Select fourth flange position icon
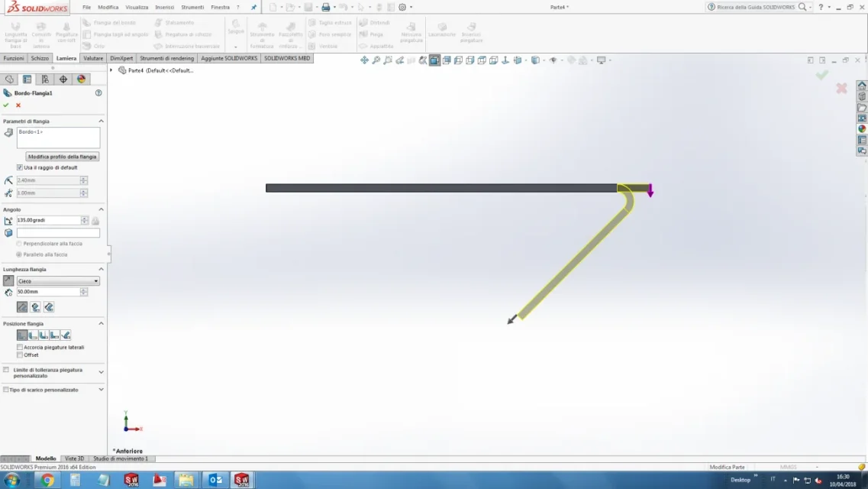Viewport: 868px width, 489px height. pyautogui.click(x=55, y=335)
